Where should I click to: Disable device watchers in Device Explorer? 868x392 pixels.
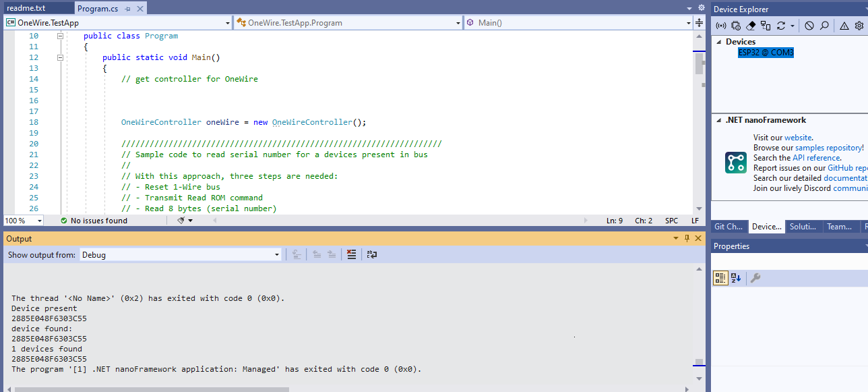point(809,26)
